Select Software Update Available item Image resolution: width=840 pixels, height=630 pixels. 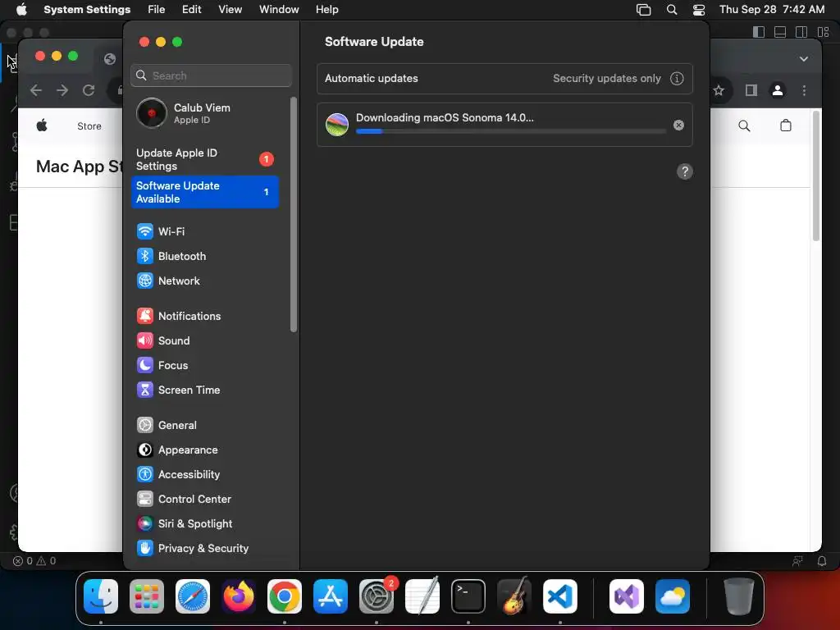pyautogui.click(x=204, y=192)
